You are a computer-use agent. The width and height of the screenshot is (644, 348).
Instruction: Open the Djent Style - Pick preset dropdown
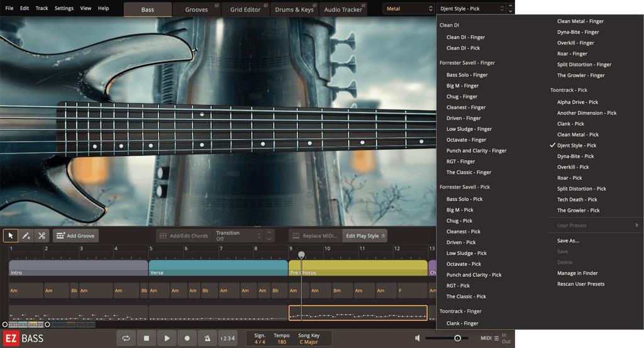coord(471,9)
